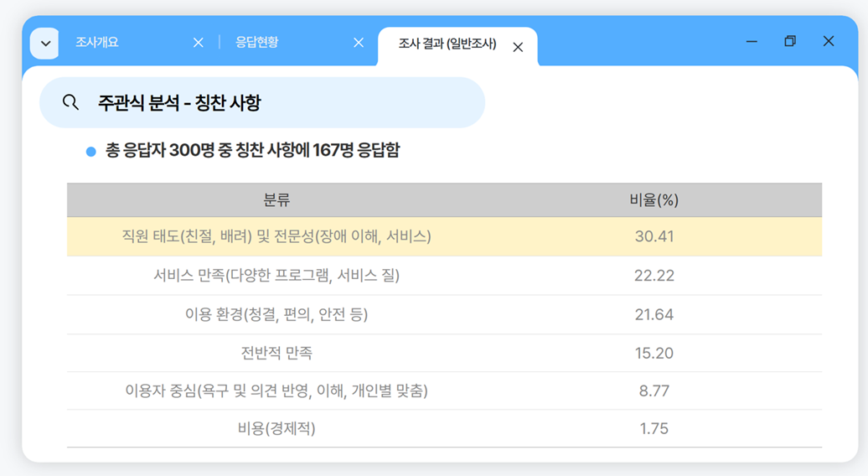Select the 서비스 만족 row

[x=276, y=276]
